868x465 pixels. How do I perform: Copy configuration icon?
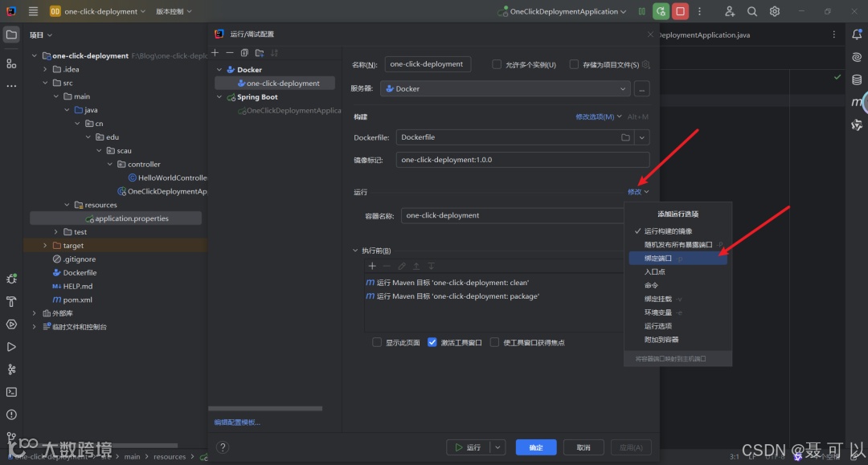[x=244, y=52]
